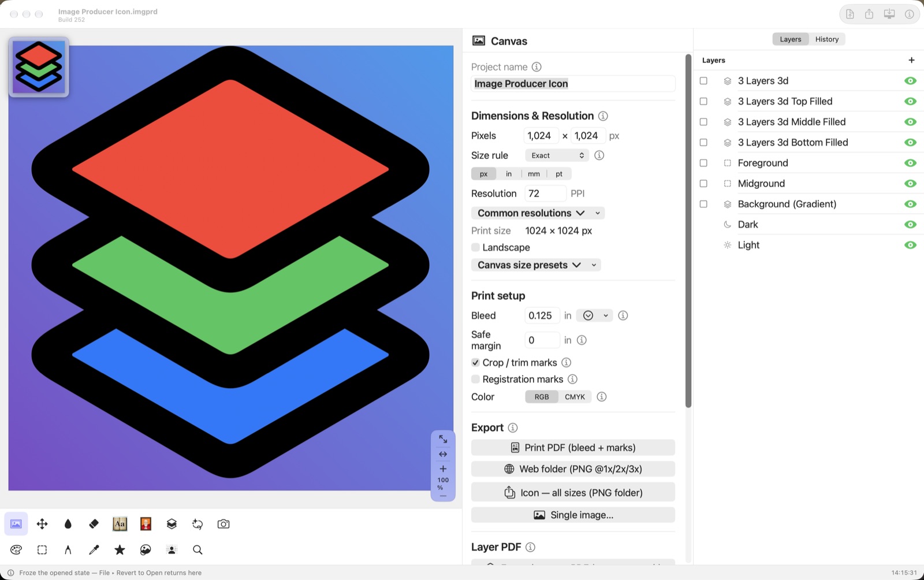Viewport: 924px width, 580px height.
Task: Click the camera capture tool
Action: [223, 524]
